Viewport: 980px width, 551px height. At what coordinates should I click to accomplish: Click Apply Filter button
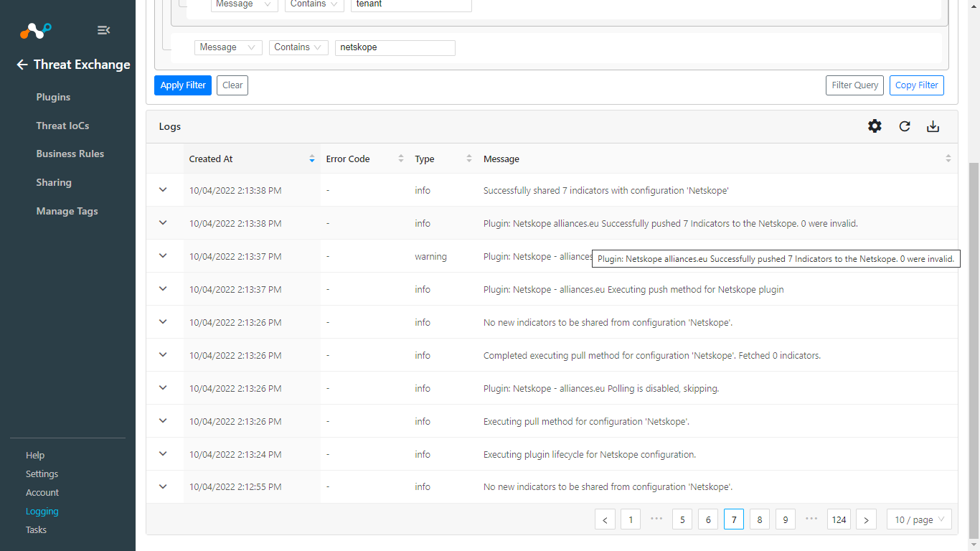183,85
